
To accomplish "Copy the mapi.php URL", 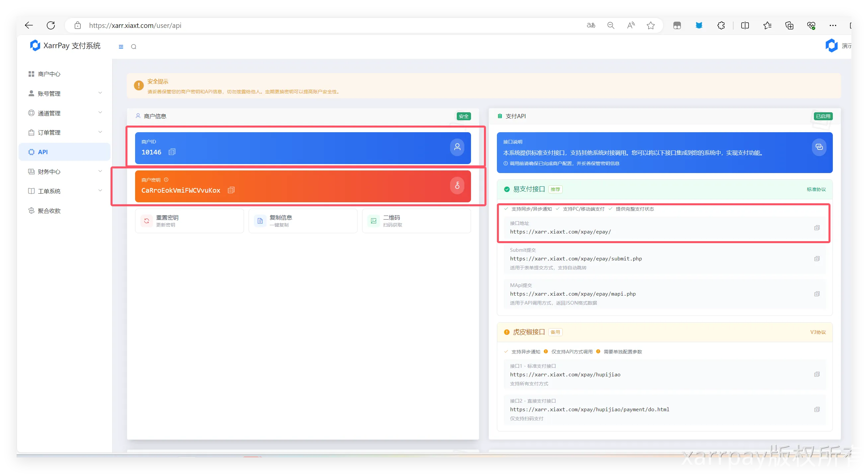I will 817,294.
